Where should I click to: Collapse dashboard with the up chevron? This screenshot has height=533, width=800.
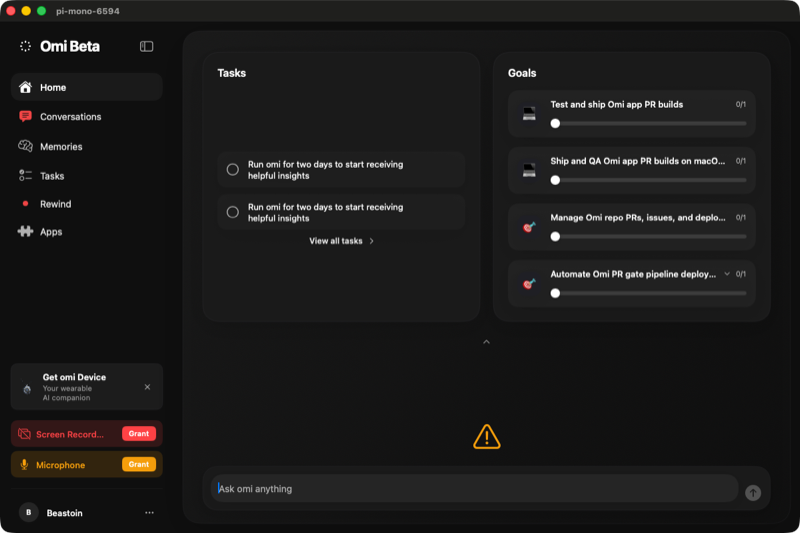[x=486, y=342]
